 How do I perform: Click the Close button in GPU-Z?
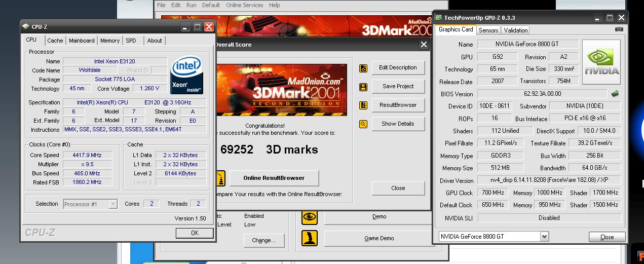pyautogui.click(x=607, y=237)
